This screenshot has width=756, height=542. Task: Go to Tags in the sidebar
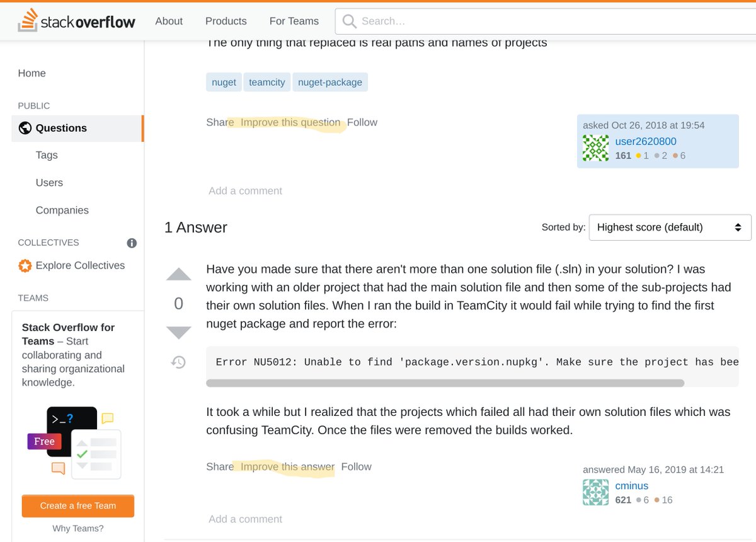click(x=47, y=155)
